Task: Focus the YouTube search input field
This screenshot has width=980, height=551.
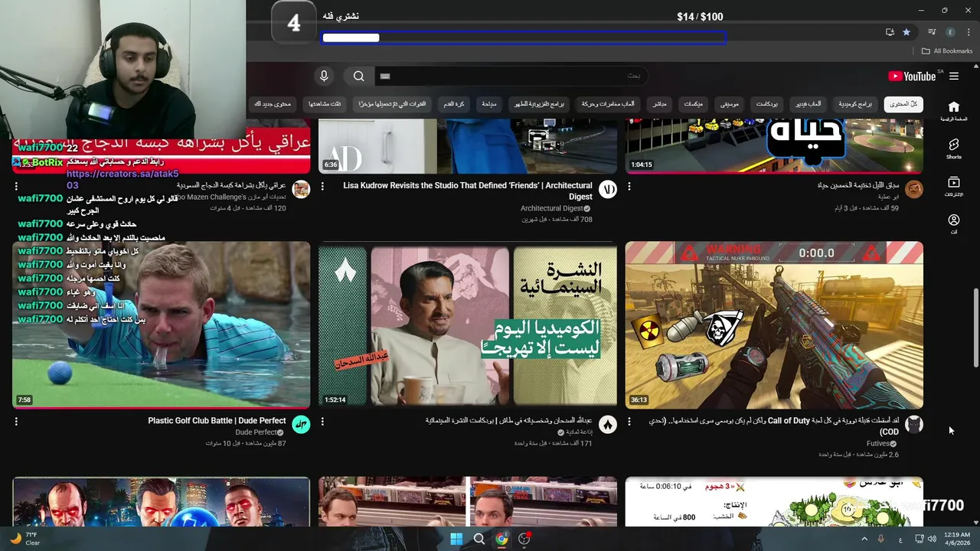Action: pyautogui.click(x=511, y=76)
